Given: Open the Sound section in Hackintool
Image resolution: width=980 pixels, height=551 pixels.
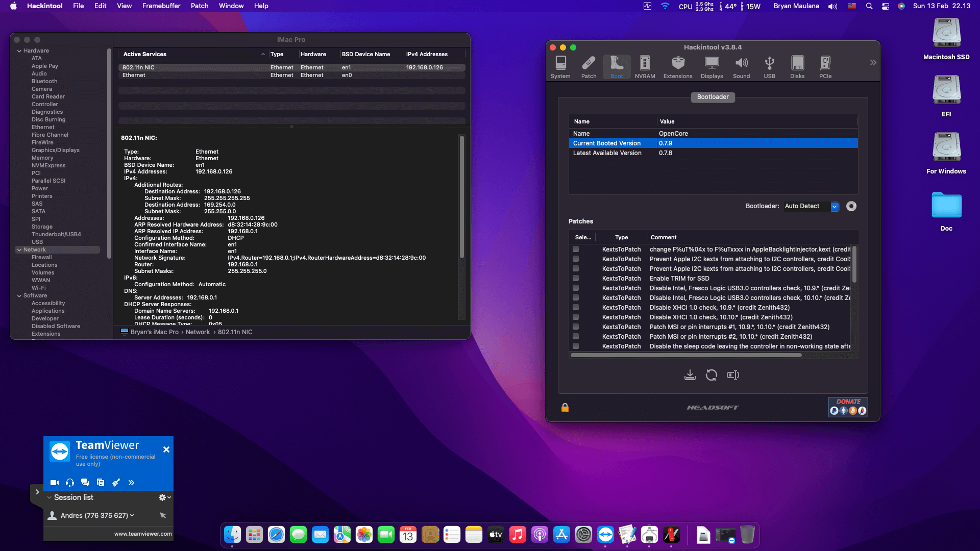Looking at the screenshot, I should (741, 67).
